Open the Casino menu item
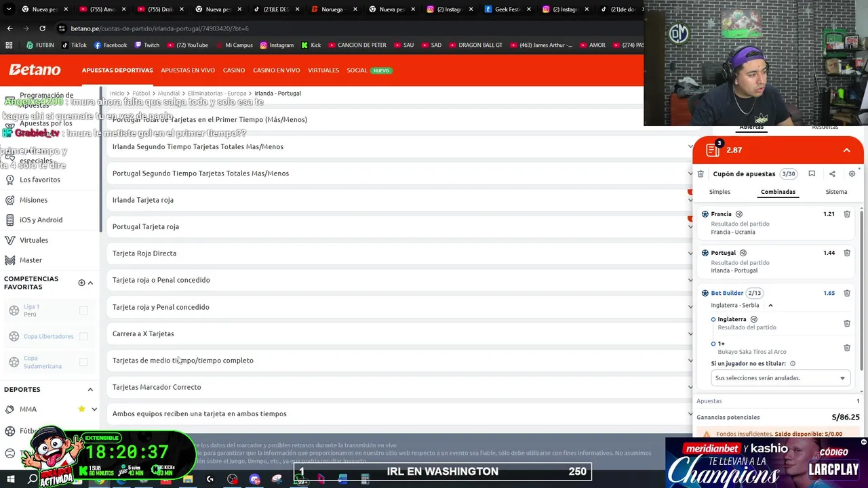This screenshot has height=488, width=868. [234, 70]
